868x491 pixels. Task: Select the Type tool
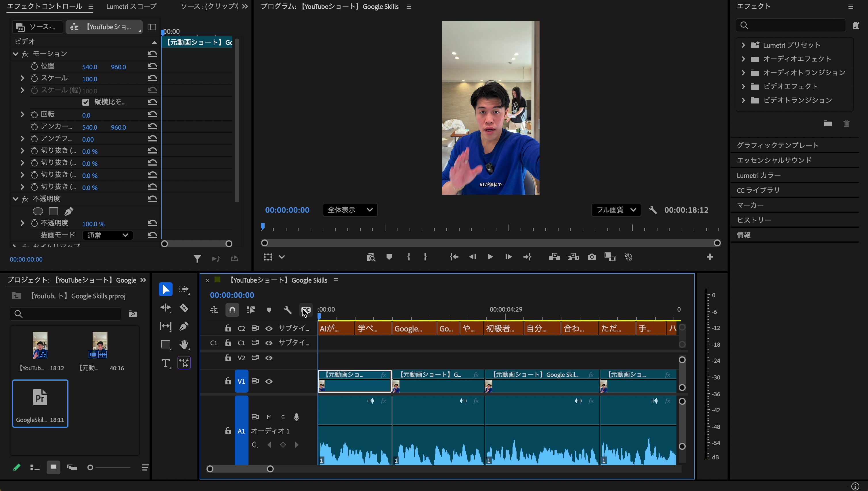[166, 363]
